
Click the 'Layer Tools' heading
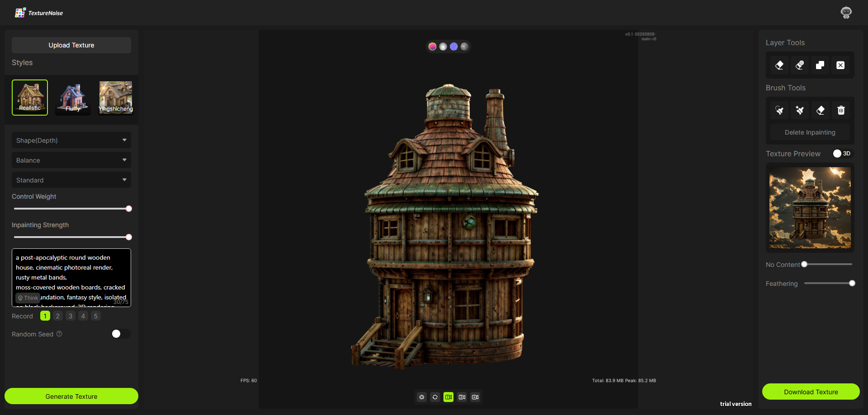[785, 42]
